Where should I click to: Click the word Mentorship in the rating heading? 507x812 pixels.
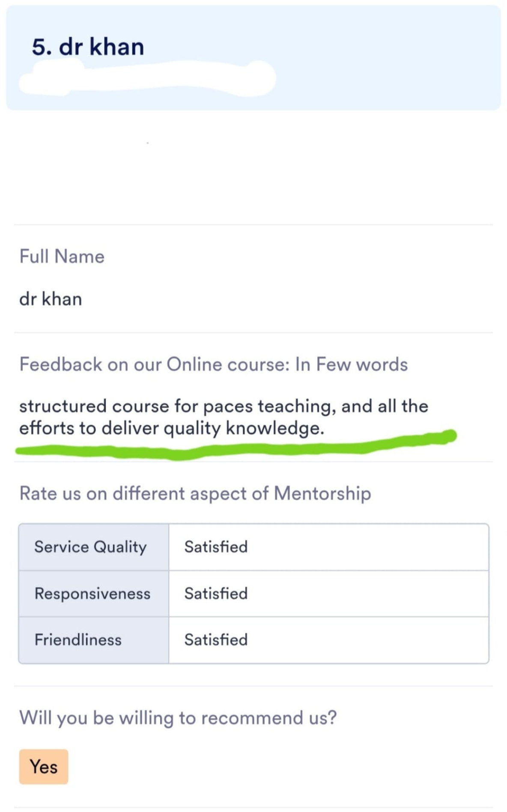pyautogui.click(x=322, y=493)
